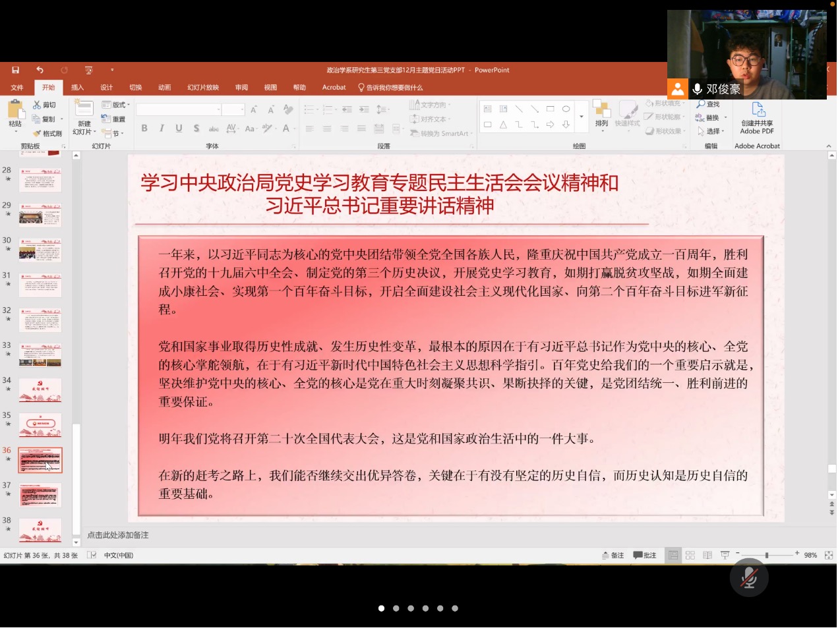Switch to the Slide Show (幻灯片放映) tab
This screenshot has height=630, width=840.
(x=203, y=88)
